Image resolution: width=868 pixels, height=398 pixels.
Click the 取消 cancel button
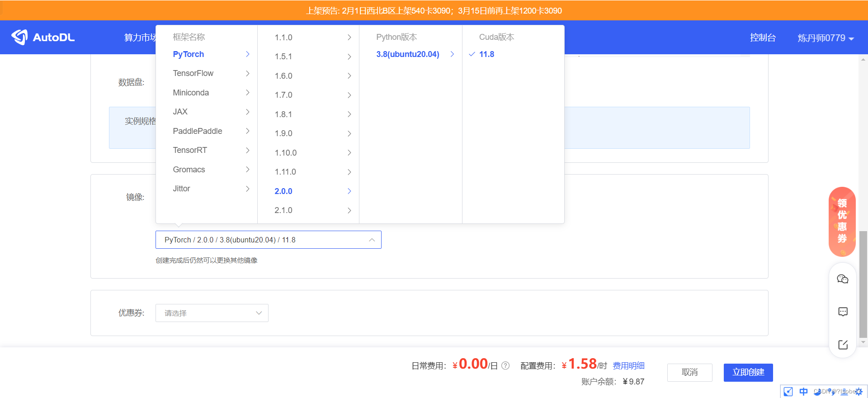tap(690, 373)
